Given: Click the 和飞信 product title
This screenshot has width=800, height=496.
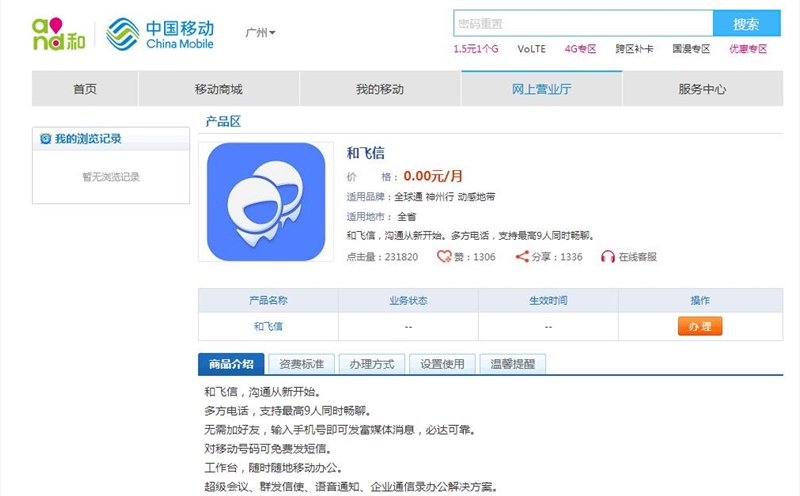Looking at the screenshot, I should click(366, 153).
